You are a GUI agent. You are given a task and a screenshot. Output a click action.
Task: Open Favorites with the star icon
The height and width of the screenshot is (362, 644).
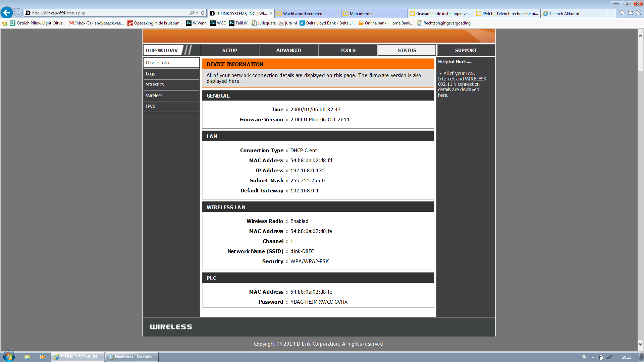tap(630, 13)
